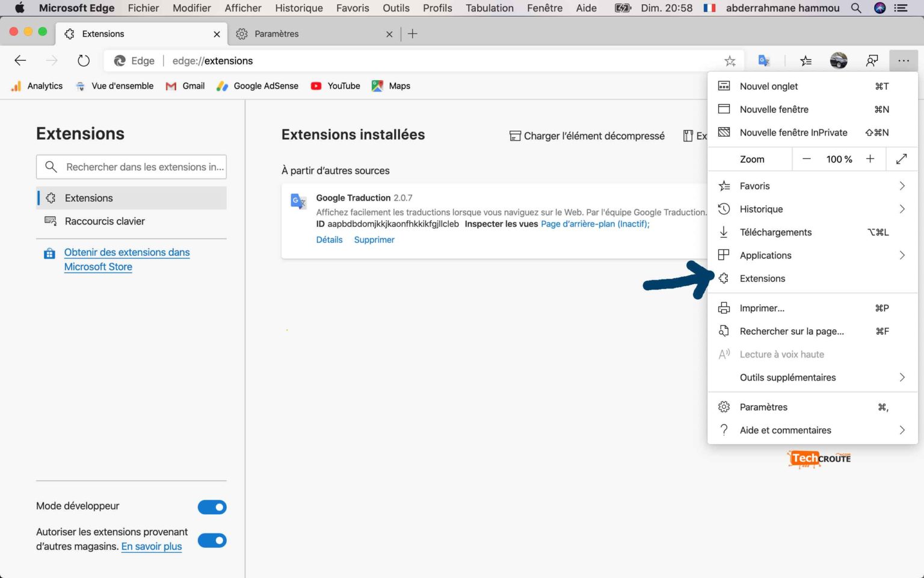Screen dimensions: 924x578
Task: Open Google AdSense from the favorites bar
Action: pyautogui.click(x=257, y=85)
